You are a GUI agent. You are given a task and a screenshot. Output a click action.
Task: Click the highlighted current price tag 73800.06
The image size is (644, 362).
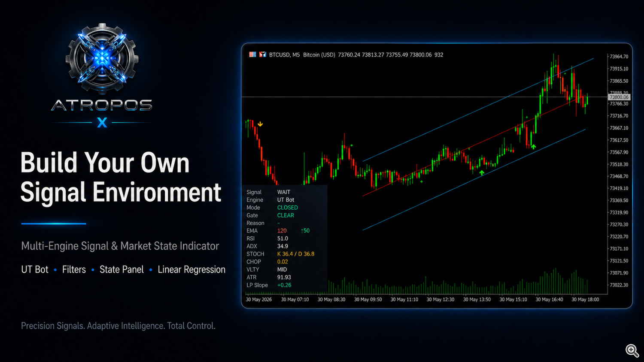[x=619, y=97]
